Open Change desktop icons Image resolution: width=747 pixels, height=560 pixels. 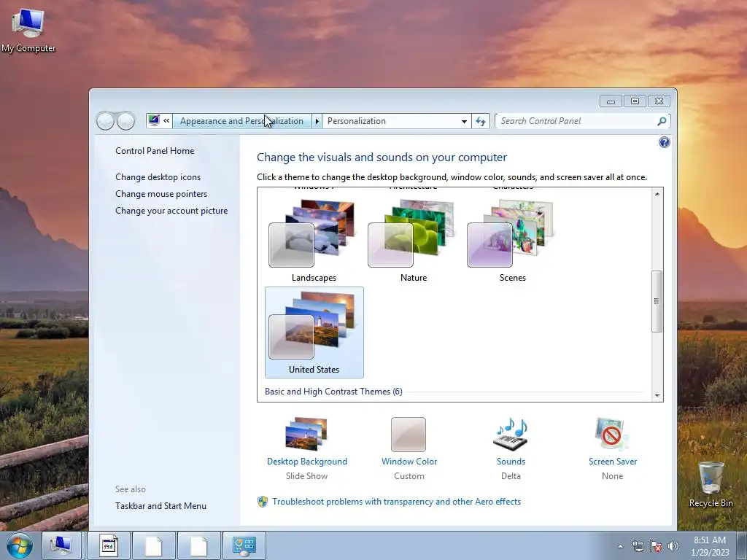tap(158, 177)
